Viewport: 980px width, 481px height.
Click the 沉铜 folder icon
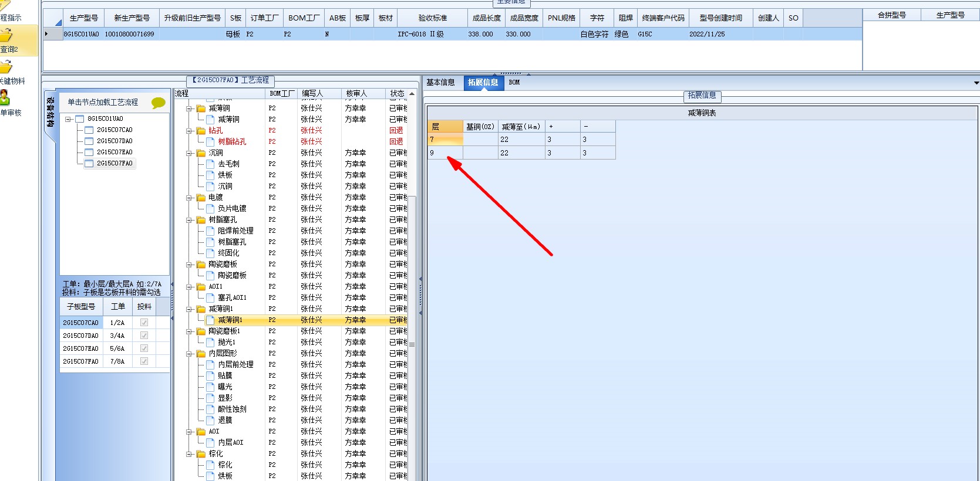201,153
